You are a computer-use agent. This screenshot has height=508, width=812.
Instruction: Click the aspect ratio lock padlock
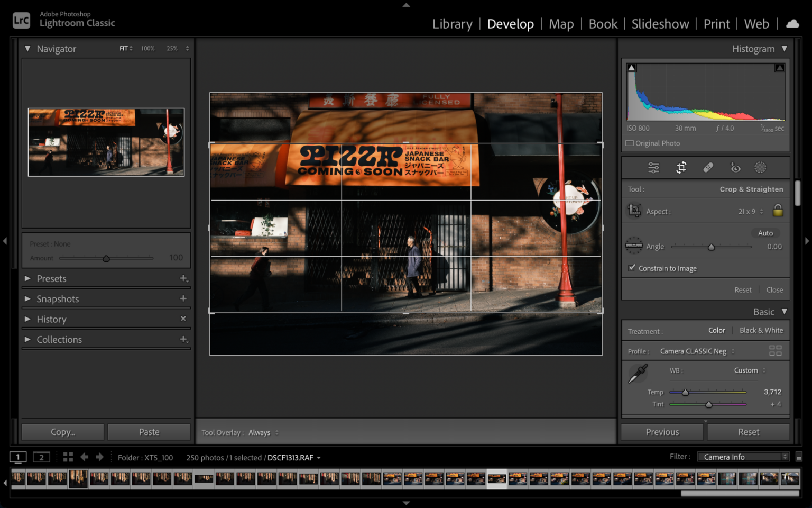[x=778, y=211]
